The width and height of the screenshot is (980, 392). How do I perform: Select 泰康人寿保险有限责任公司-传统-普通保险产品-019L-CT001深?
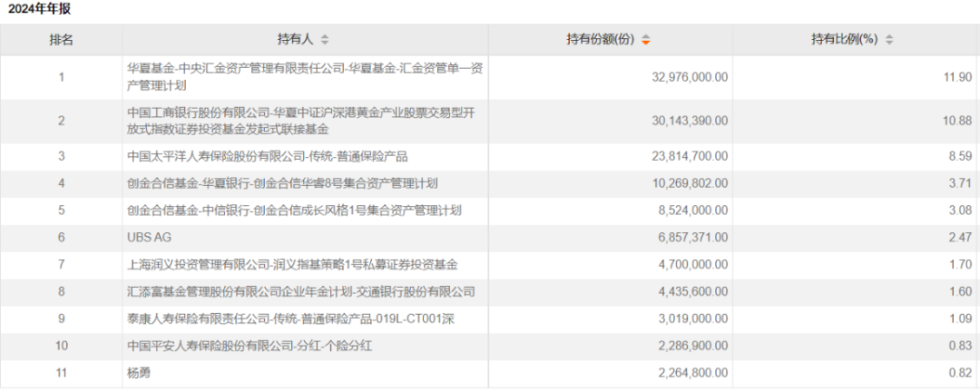point(290,319)
